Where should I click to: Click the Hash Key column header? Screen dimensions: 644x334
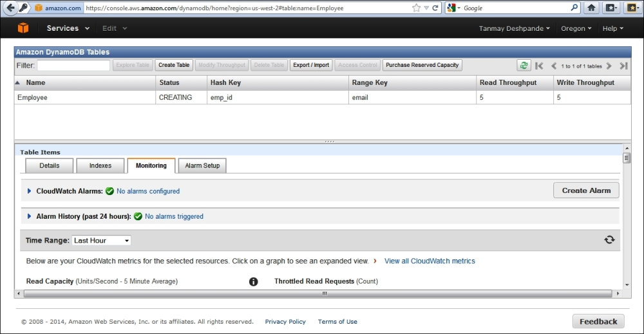(x=278, y=82)
